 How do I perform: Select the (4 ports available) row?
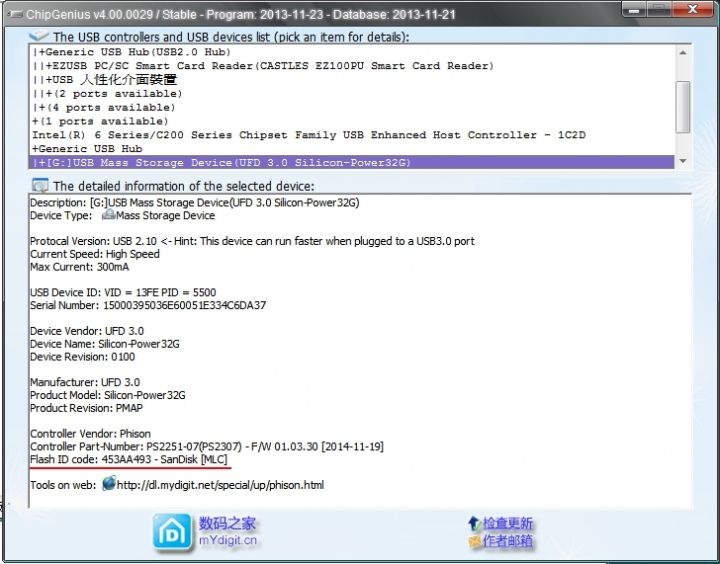coord(352,107)
